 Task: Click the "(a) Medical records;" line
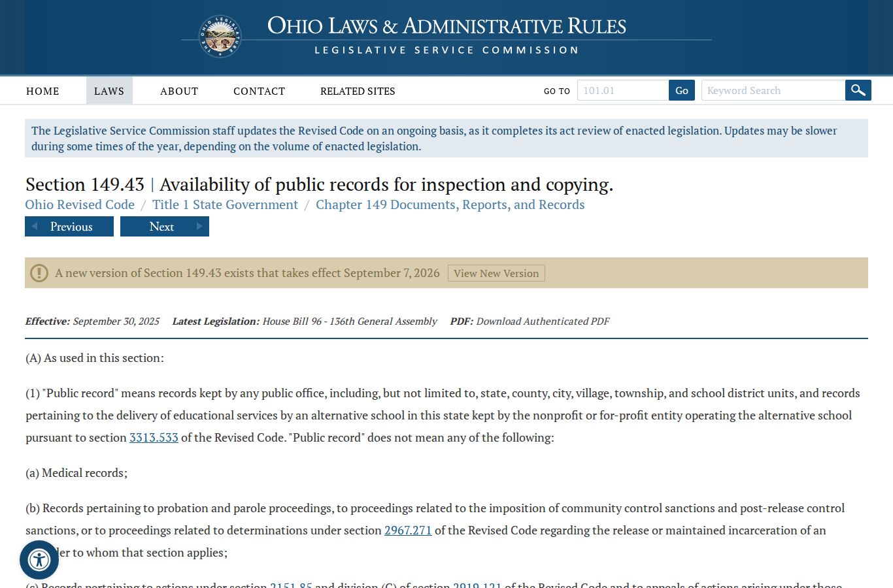click(x=76, y=473)
